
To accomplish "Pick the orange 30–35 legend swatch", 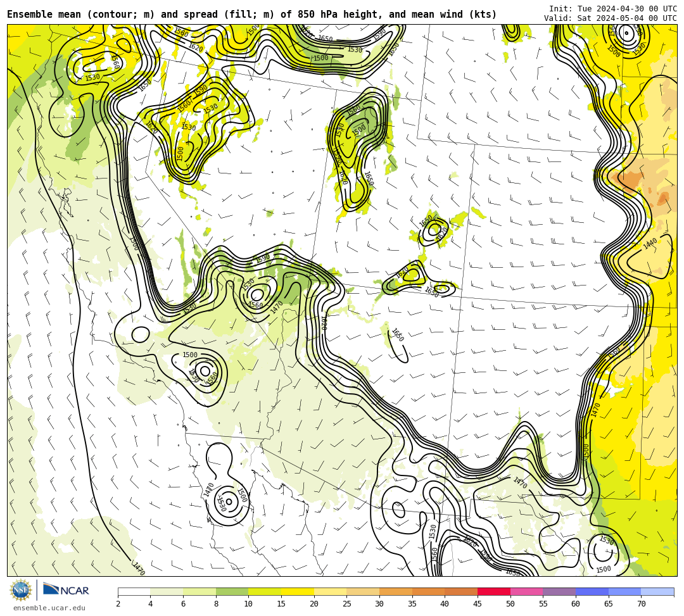I will coord(396,591).
